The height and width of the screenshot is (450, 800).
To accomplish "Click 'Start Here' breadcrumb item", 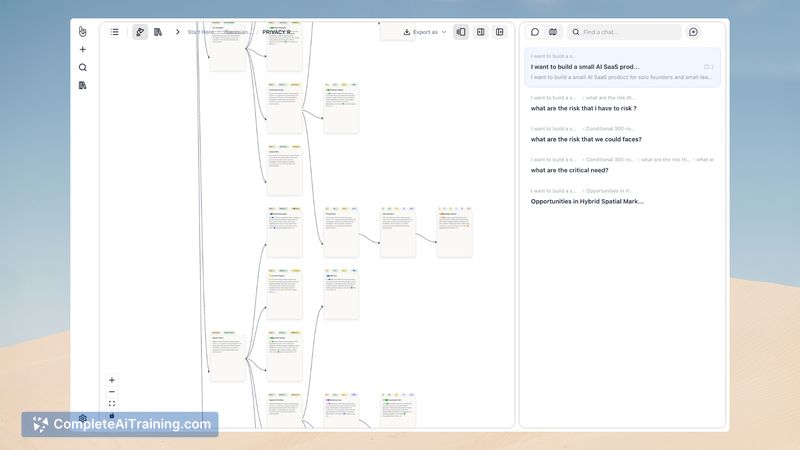I will 201,32.
